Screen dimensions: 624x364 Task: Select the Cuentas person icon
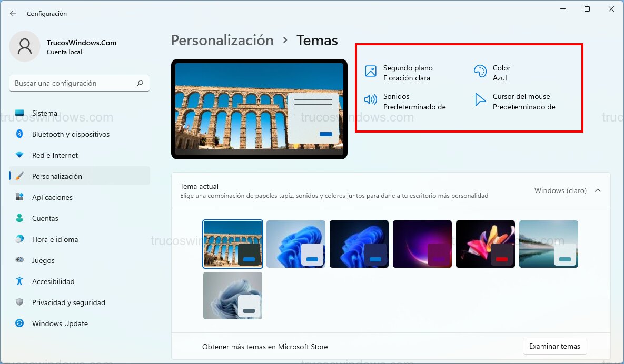tap(21, 218)
